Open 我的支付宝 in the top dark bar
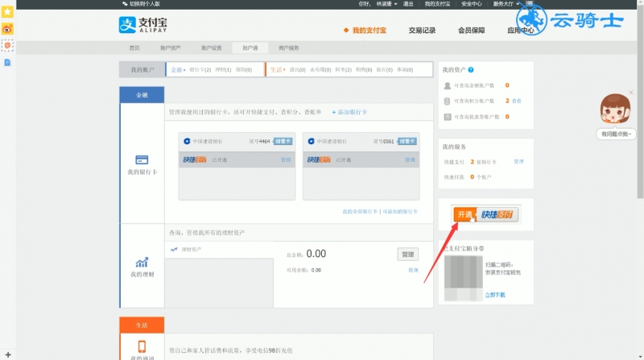The image size is (644, 360). (437, 4)
